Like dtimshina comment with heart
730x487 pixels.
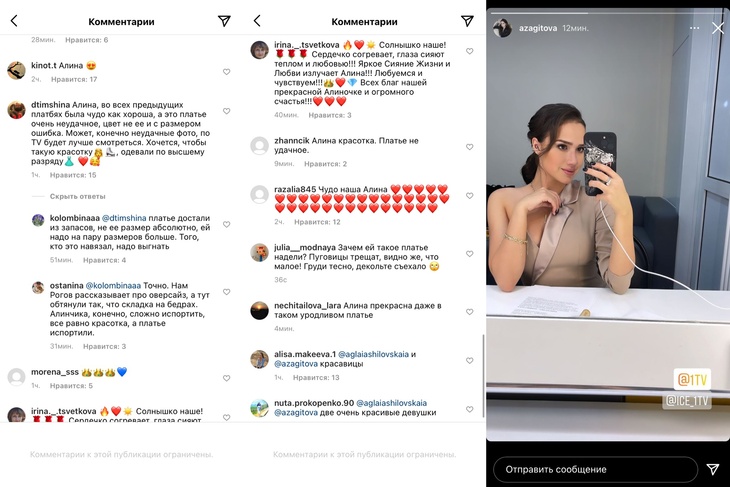[226, 111]
